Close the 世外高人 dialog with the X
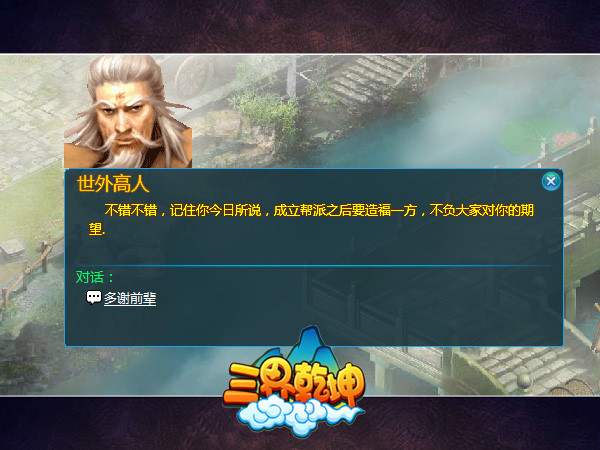Screen dimensions: 600x450 coord(551,181)
